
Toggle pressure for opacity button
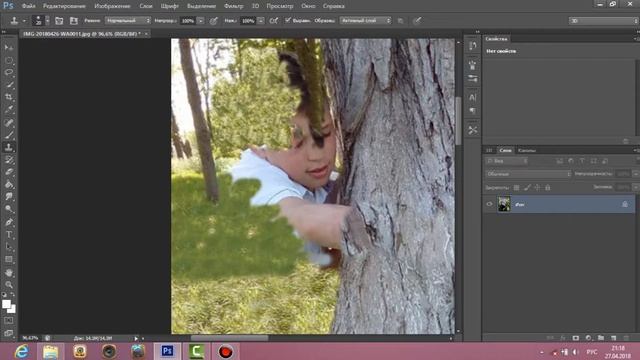point(213,20)
